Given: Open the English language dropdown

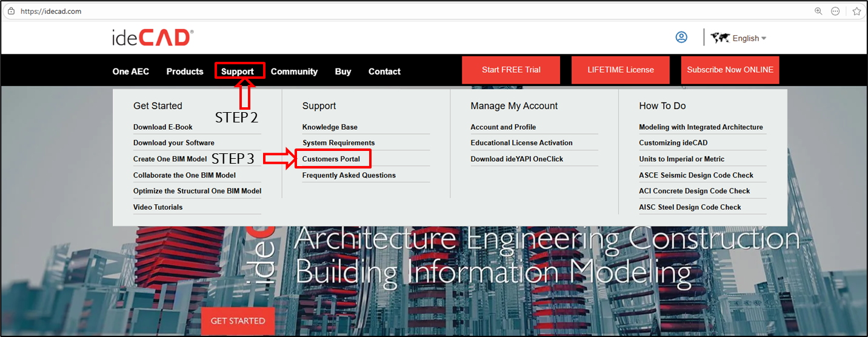Looking at the screenshot, I should click(749, 38).
